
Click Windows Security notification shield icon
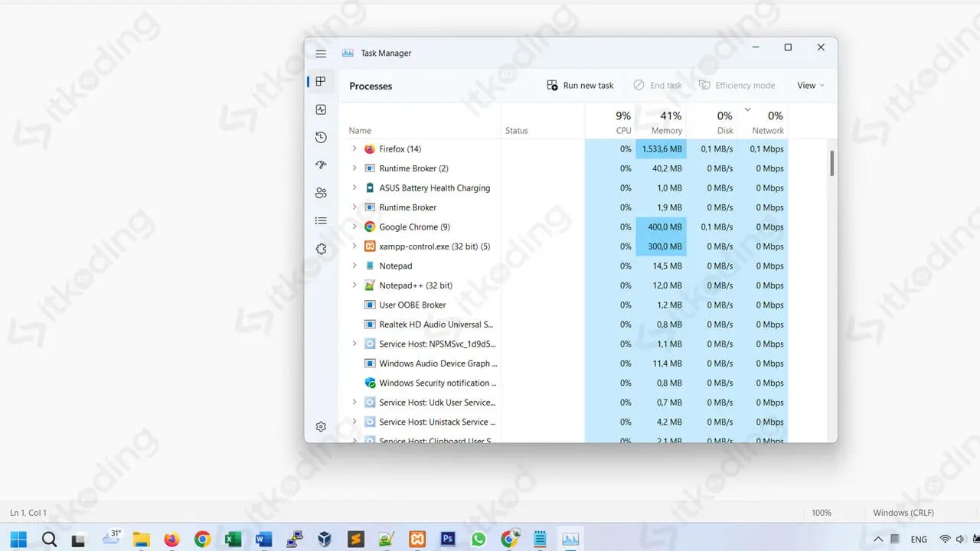coord(370,383)
